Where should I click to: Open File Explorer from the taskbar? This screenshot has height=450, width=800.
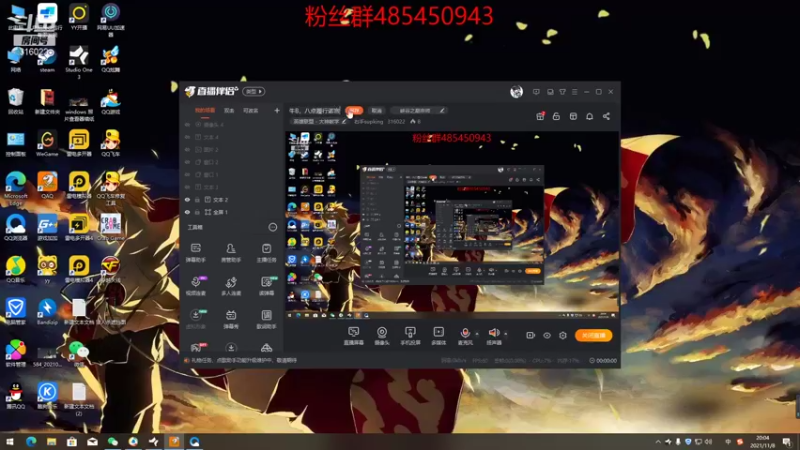pos(52,442)
